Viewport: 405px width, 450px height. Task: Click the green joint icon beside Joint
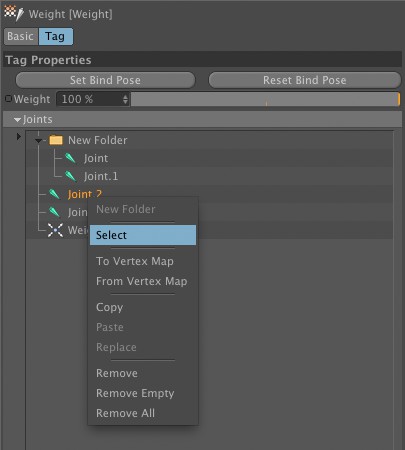pos(70,158)
